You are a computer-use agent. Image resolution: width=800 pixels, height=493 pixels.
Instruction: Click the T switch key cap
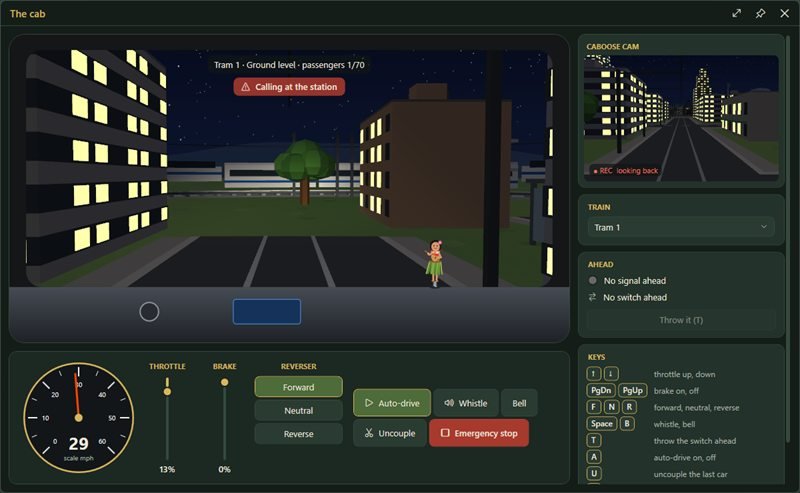(593, 440)
